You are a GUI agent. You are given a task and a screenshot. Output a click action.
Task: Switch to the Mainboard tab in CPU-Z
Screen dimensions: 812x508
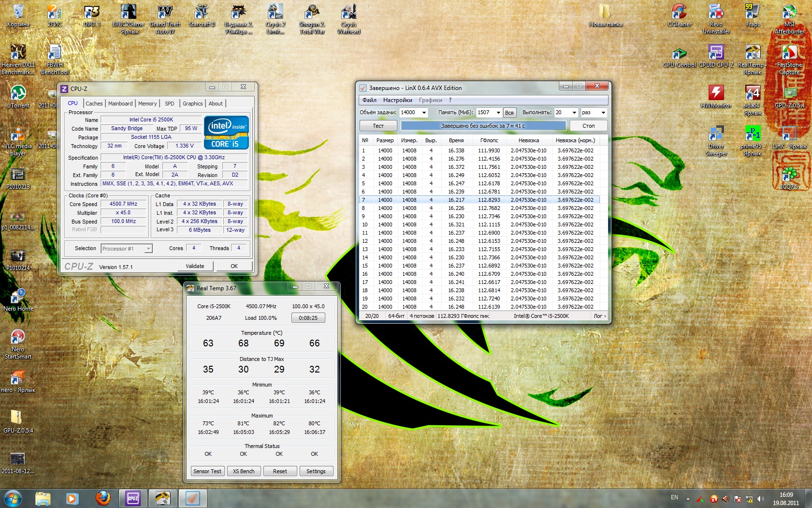pyautogui.click(x=120, y=104)
